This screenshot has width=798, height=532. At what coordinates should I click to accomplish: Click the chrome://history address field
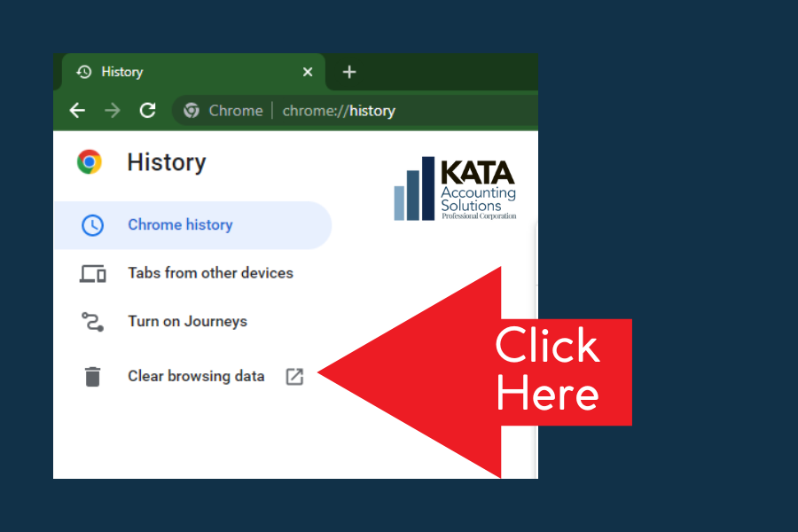(356, 111)
